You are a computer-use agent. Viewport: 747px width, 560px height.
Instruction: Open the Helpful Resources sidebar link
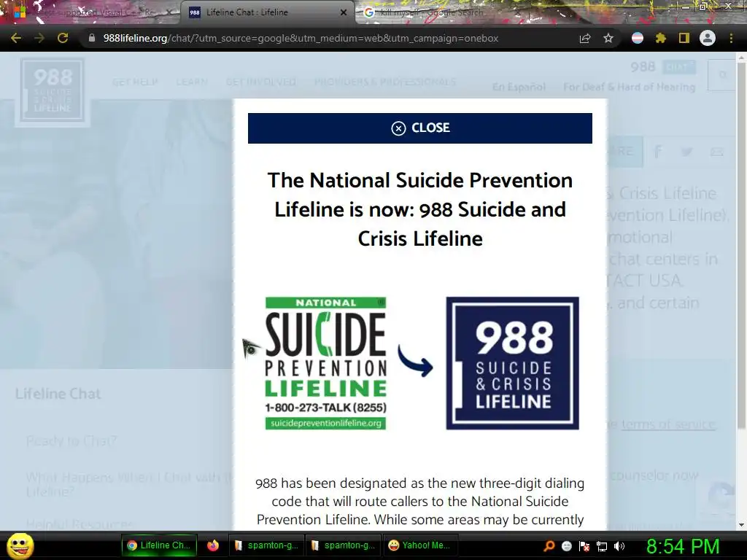point(80,524)
